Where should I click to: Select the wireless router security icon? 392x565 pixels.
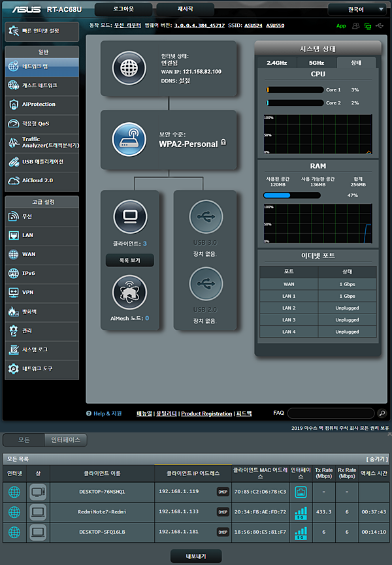pyautogui.click(x=129, y=139)
